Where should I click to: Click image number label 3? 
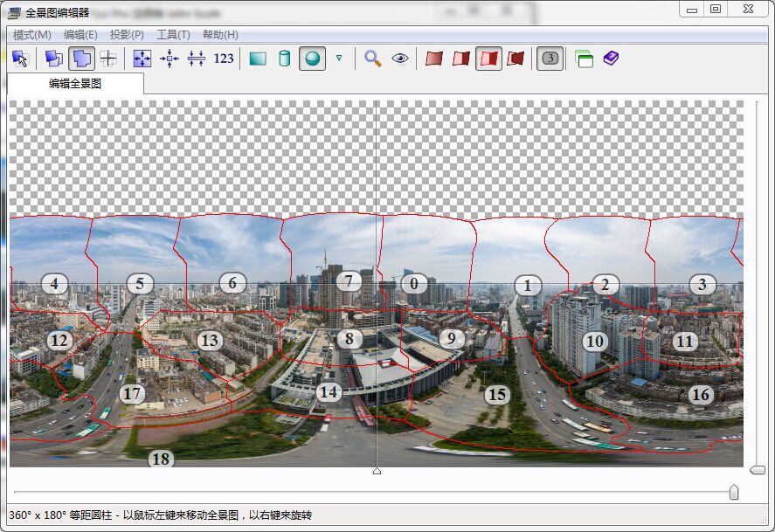pyautogui.click(x=702, y=285)
